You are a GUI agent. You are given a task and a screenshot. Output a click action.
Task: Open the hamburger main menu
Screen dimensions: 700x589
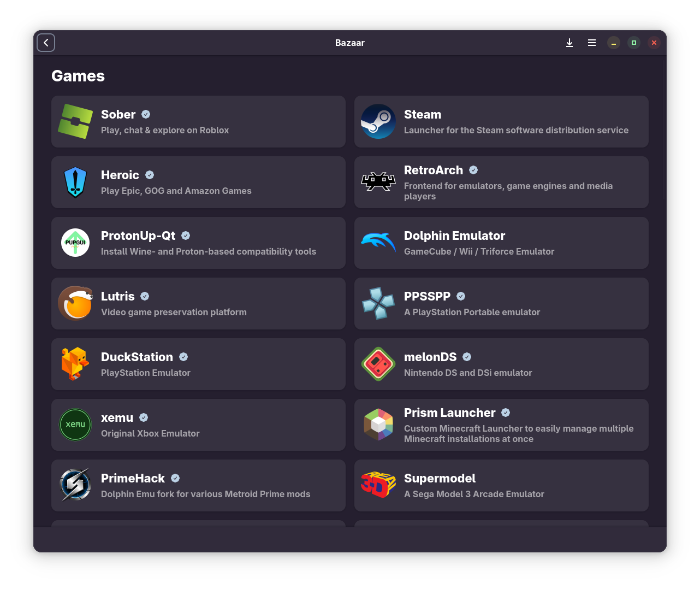coord(592,43)
